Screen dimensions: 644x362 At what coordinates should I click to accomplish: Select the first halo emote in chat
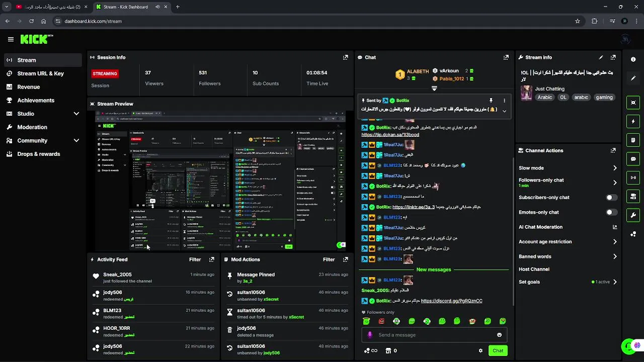(x=366, y=321)
